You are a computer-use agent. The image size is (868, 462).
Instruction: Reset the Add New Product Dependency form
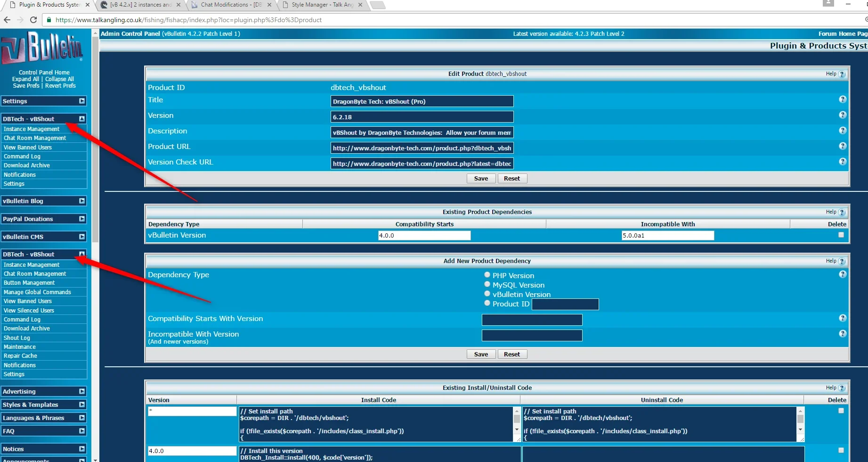pyautogui.click(x=512, y=354)
